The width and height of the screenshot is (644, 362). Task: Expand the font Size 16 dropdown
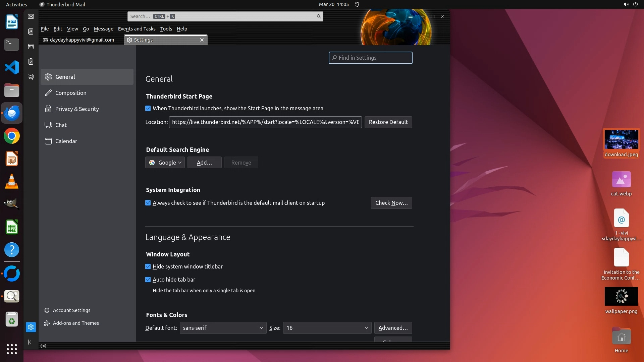[x=327, y=328]
